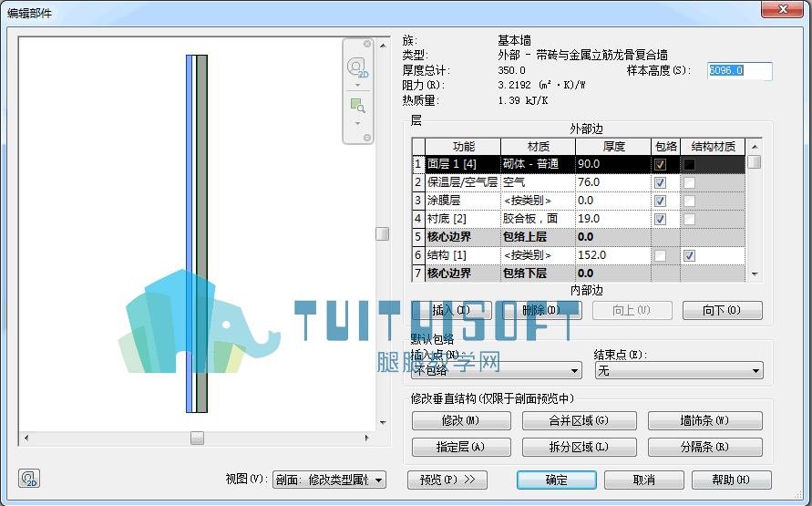Select the zoom region icon in the navigation bar
The width and height of the screenshot is (812, 506).
tap(357, 106)
